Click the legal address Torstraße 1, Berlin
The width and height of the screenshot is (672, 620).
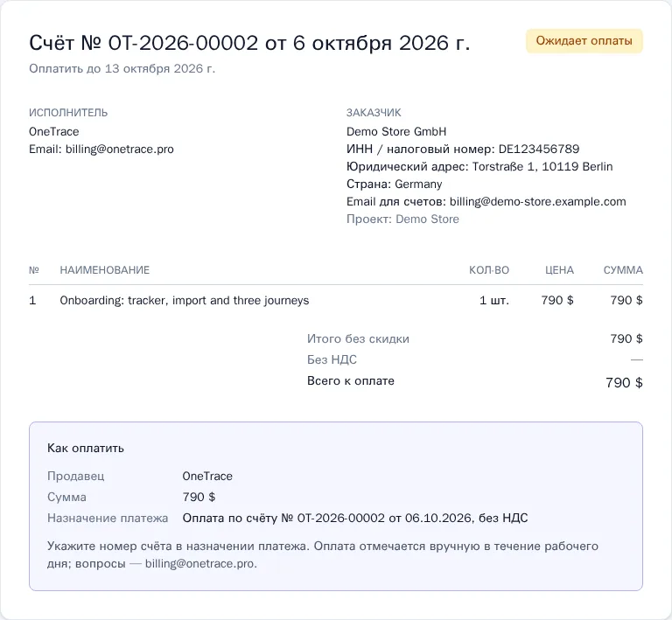pyautogui.click(x=542, y=166)
